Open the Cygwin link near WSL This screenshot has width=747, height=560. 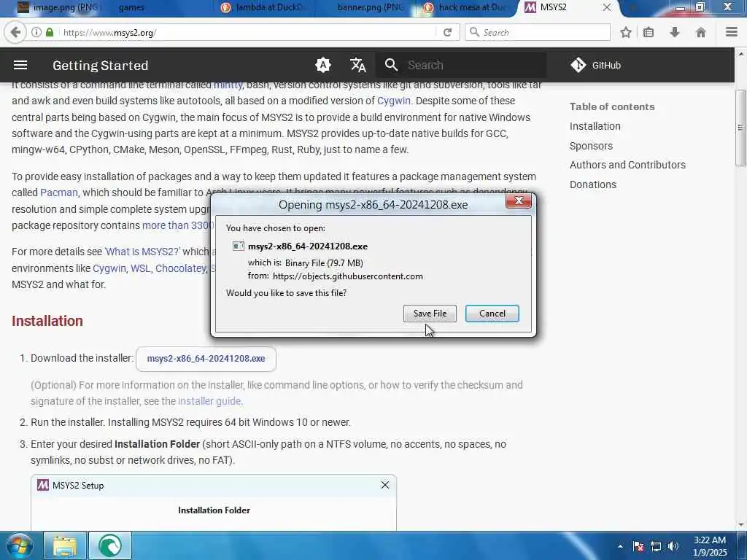point(109,268)
